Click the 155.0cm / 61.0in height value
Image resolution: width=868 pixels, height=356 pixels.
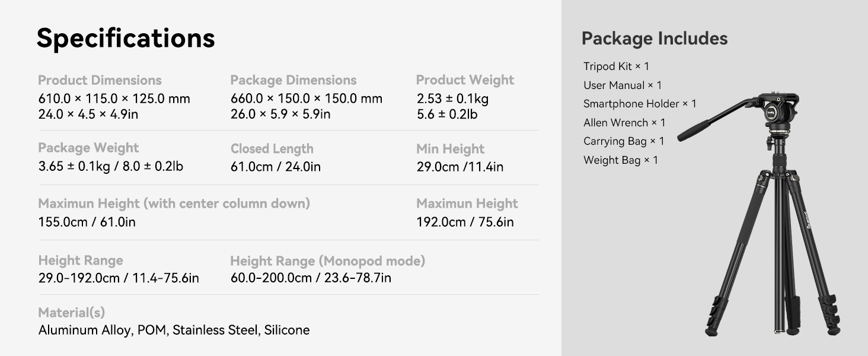[87, 222]
